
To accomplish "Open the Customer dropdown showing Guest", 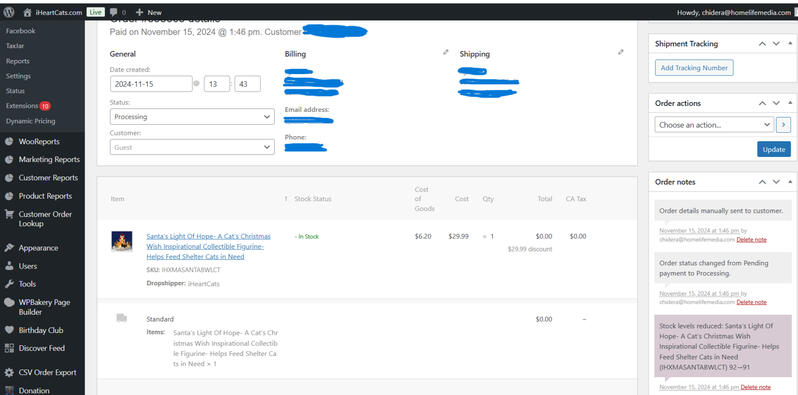I will point(192,147).
